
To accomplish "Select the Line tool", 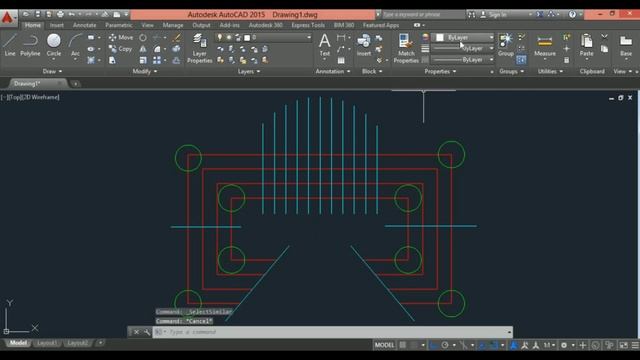I will coord(10,45).
